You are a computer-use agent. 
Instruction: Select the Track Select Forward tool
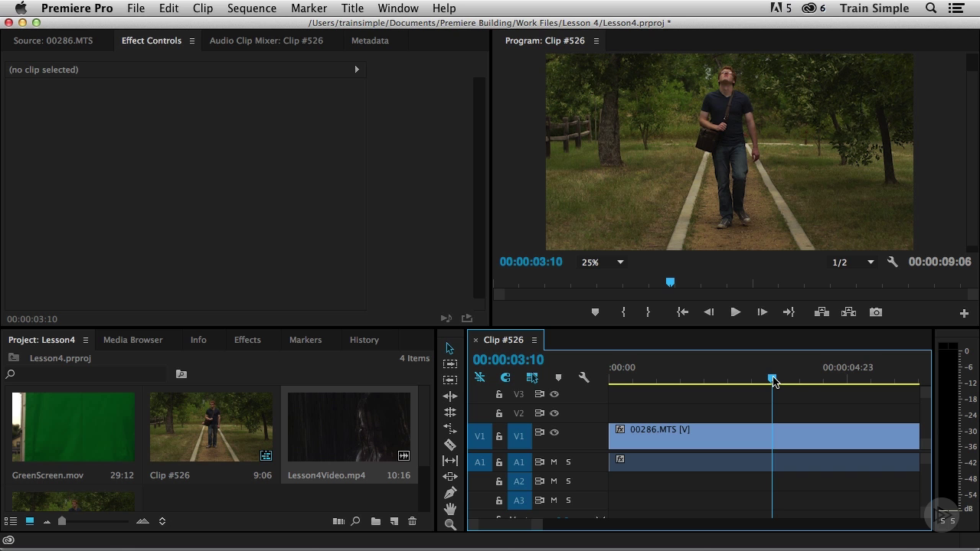click(x=450, y=364)
